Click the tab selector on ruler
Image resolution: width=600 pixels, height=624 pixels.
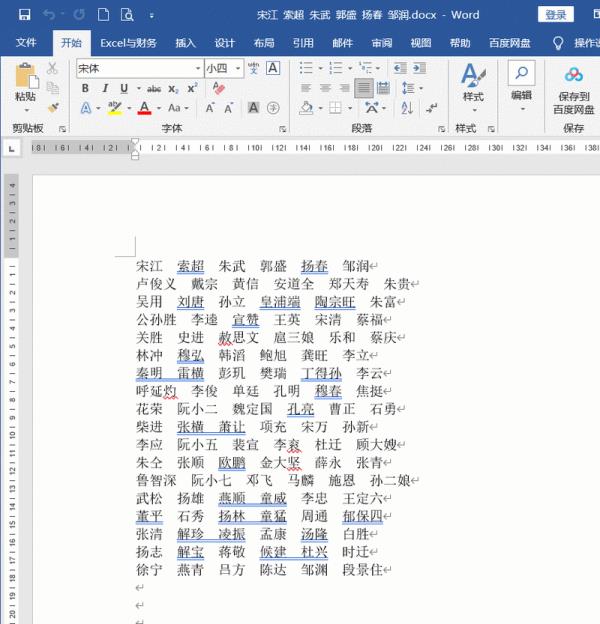12,148
